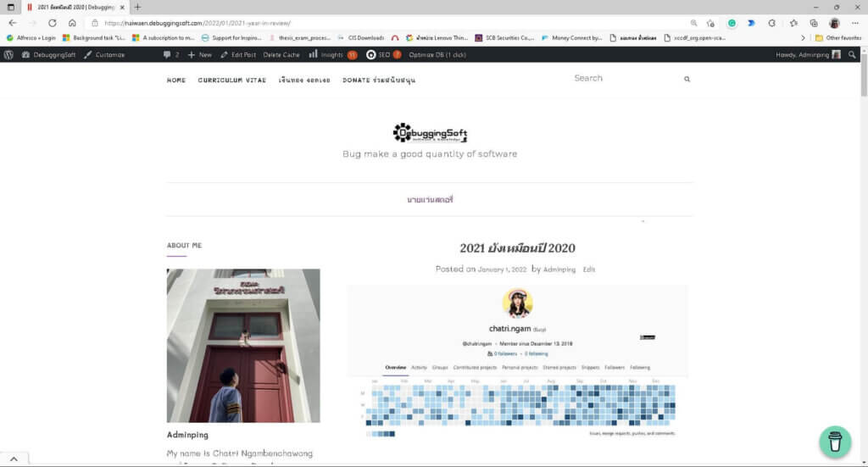The width and height of the screenshot is (868, 467).
Task: Open the xccdf_org.open-sca bookmark
Action: tap(695, 38)
